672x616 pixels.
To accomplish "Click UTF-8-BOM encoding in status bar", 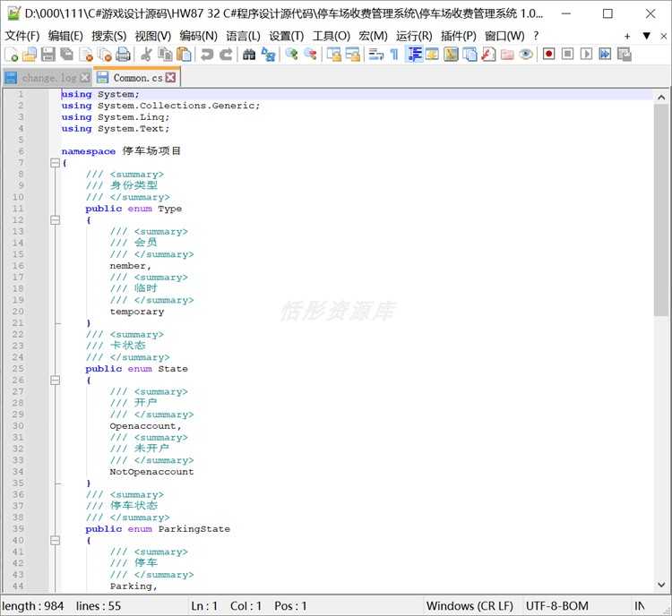I will click(x=557, y=606).
